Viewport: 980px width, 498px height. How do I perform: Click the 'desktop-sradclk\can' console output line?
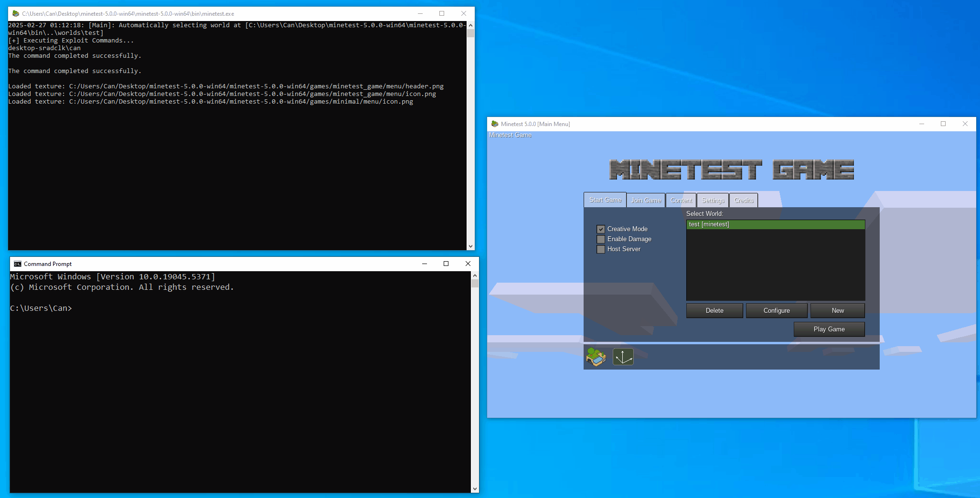click(x=44, y=48)
